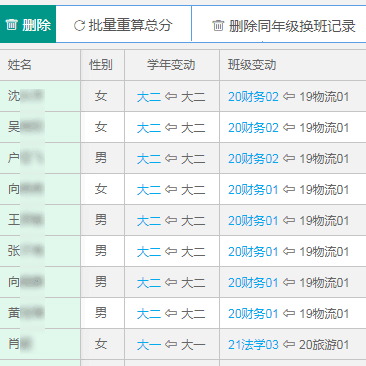Image resolution: width=366 pixels, height=366 pixels.
Task: Open 21法学03 link in 肖 row
Action: click(x=253, y=344)
